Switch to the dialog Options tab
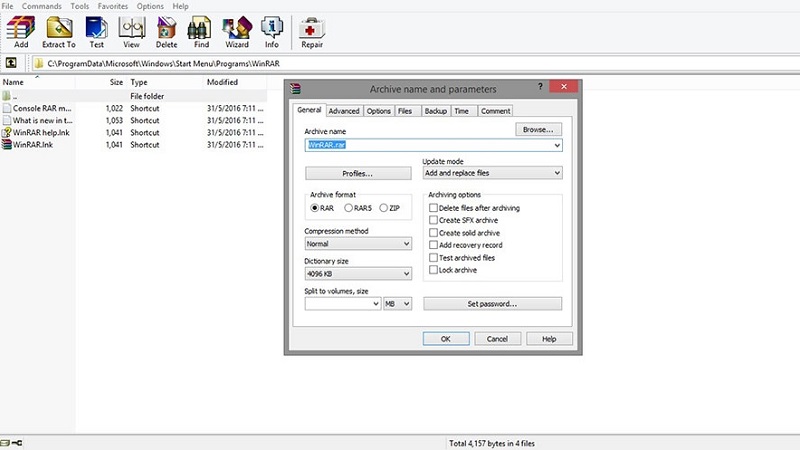The width and height of the screenshot is (800, 450). [379, 111]
